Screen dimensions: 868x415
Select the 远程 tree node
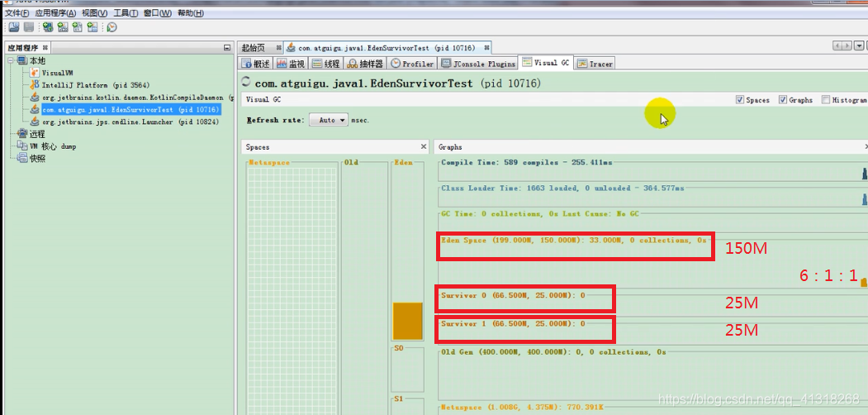[37, 134]
